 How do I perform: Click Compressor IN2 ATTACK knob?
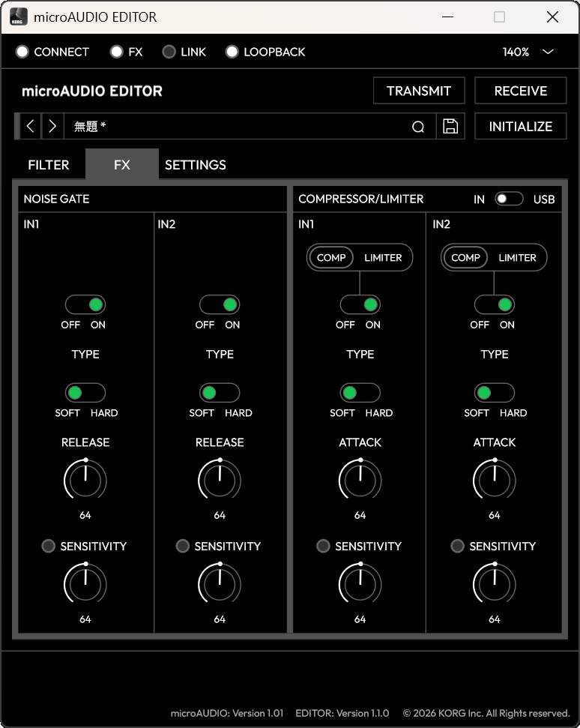coord(495,480)
